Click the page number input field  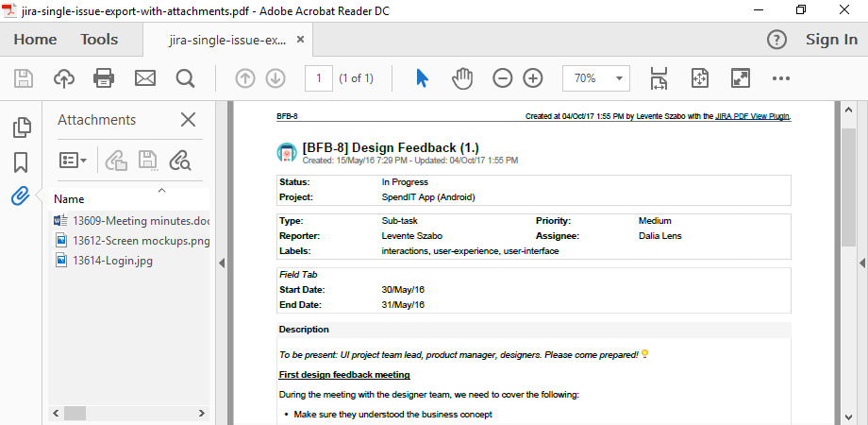click(318, 78)
